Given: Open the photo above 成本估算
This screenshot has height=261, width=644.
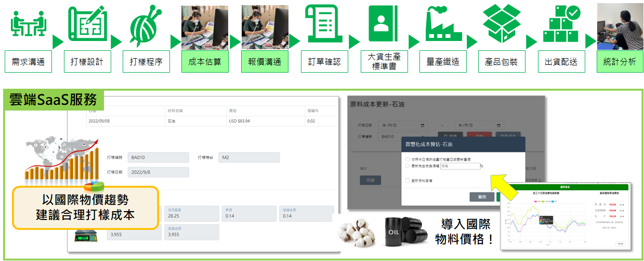Looking at the screenshot, I should click(205, 28).
